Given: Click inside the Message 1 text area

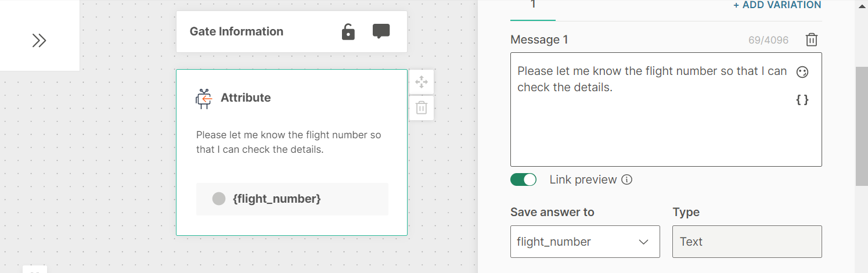Looking at the screenshot, I should coord(666,110).
